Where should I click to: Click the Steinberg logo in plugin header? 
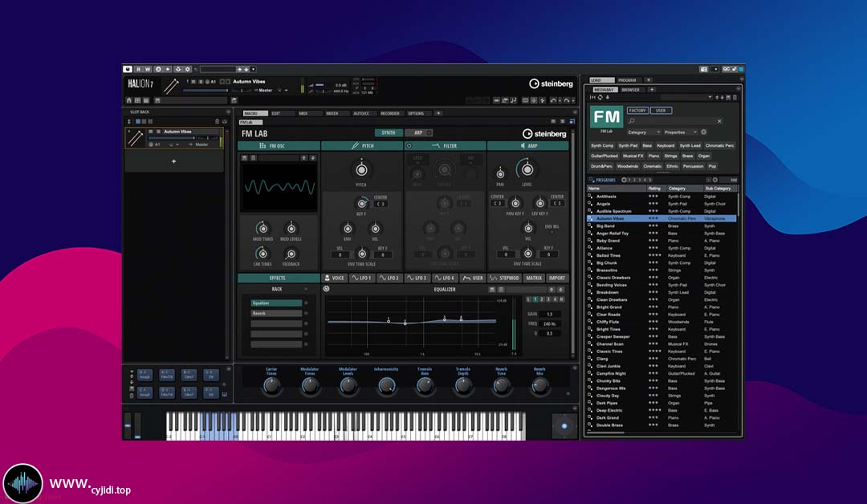click(552, 83)
